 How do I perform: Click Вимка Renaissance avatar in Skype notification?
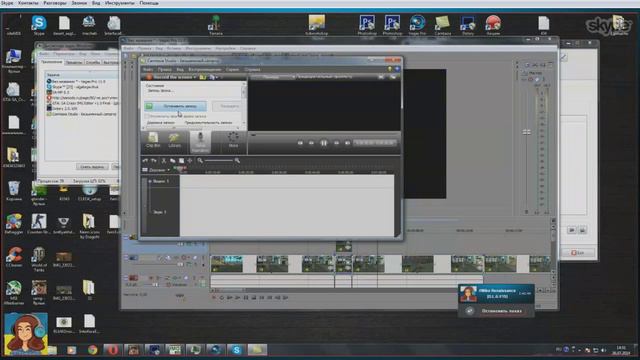click(x=468, y=294)
